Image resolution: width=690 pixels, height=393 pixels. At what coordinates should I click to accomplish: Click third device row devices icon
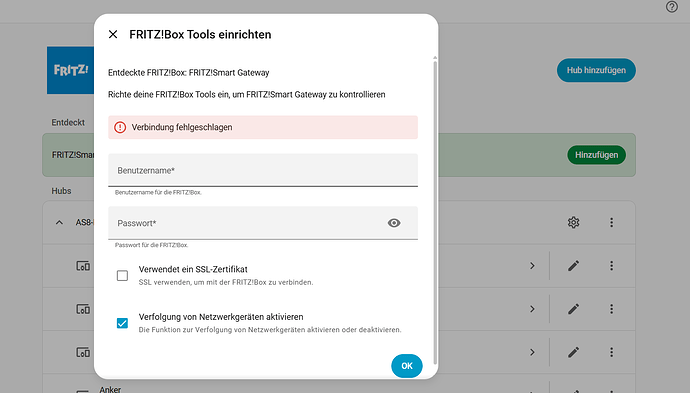pyautogui.click(x=83, y=352)
